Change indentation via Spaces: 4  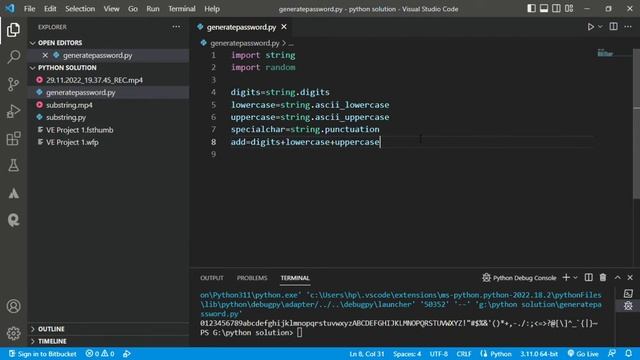pos(407,354)
